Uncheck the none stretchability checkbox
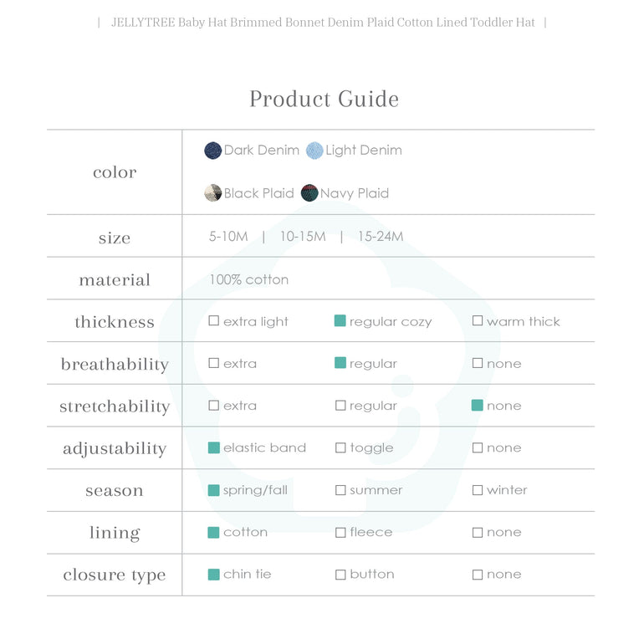The width and height of the screenshot is (644, 644). point(478,406)
